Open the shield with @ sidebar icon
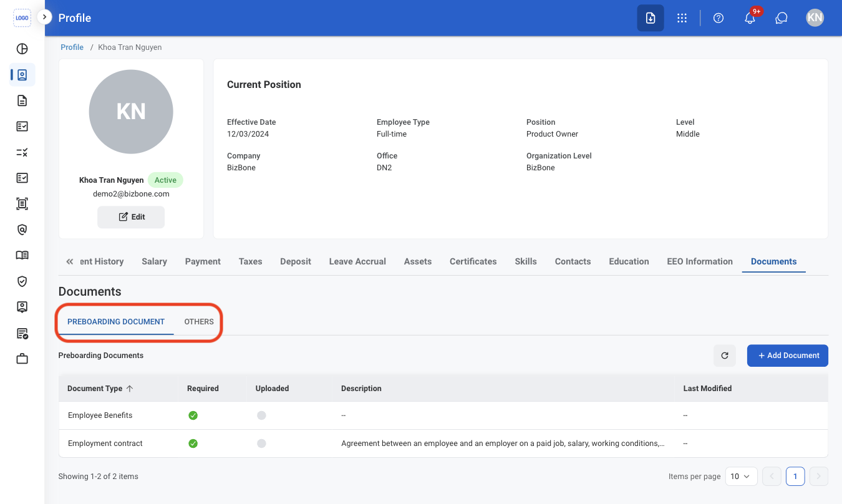842x504 pixels. click(x=22, y=230)
